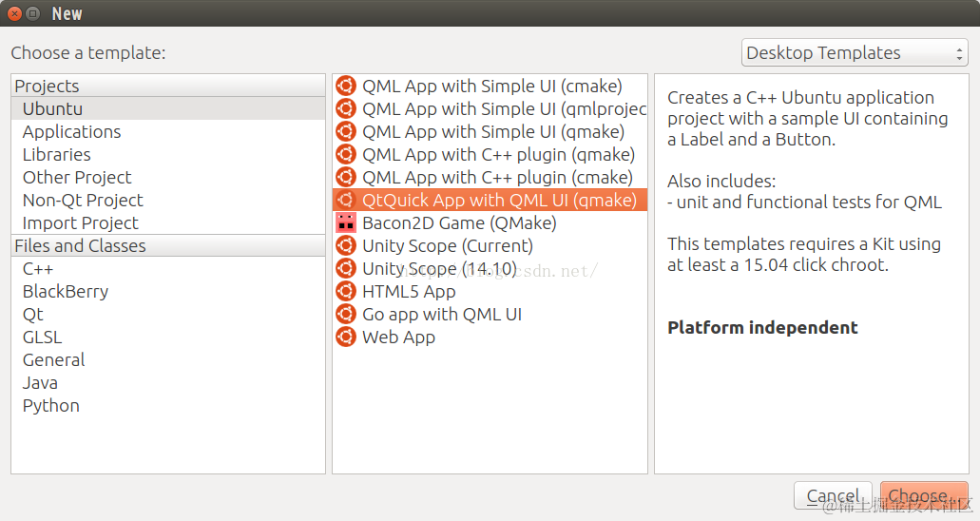
Task: Click the Ubuntu icon beside Go app with QML UI
Action: point(346,314)
